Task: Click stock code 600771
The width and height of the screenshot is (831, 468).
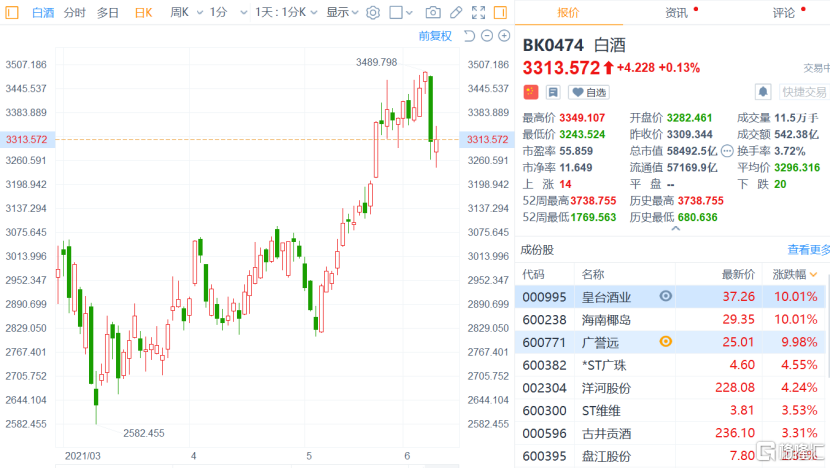Action: pos(544,342)
